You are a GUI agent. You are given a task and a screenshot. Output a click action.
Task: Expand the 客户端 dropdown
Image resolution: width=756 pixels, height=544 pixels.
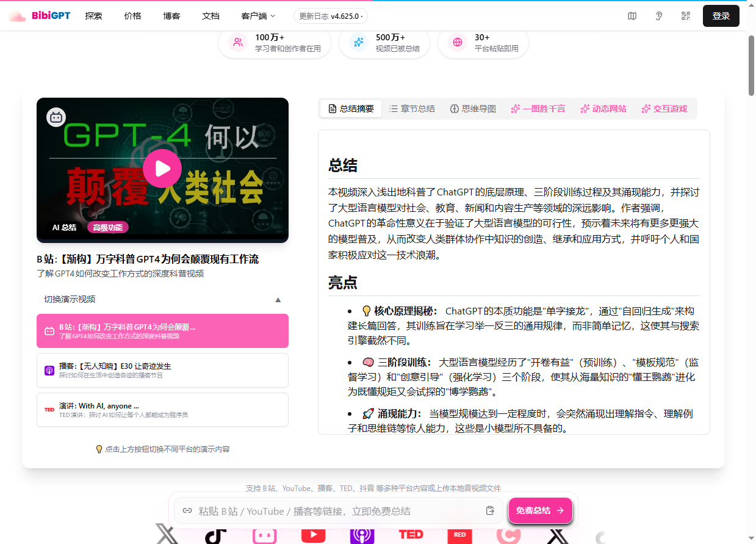[x=258, y=16]
